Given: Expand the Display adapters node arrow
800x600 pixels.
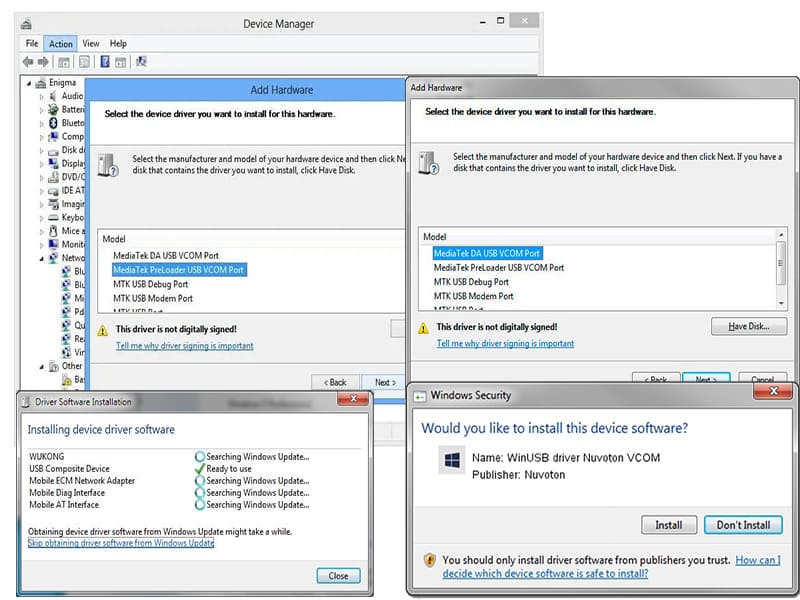Looking at the screenshot, I should (41, 164).
